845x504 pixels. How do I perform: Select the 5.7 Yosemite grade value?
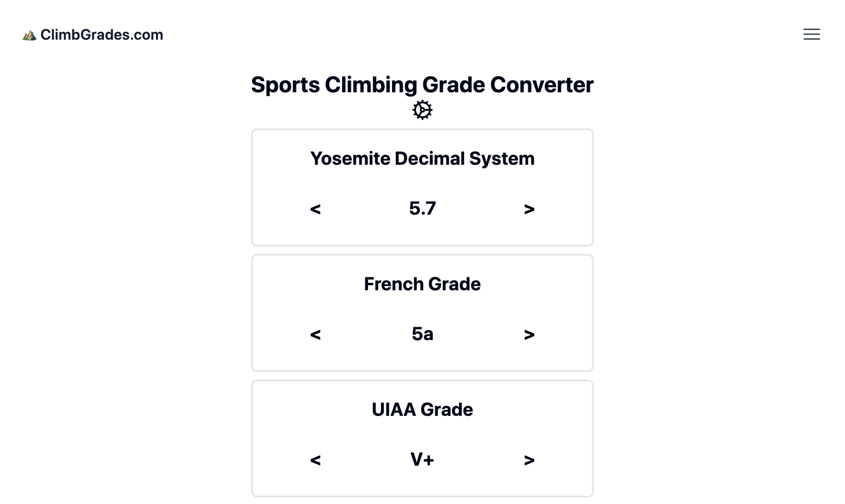click(422, 209)
